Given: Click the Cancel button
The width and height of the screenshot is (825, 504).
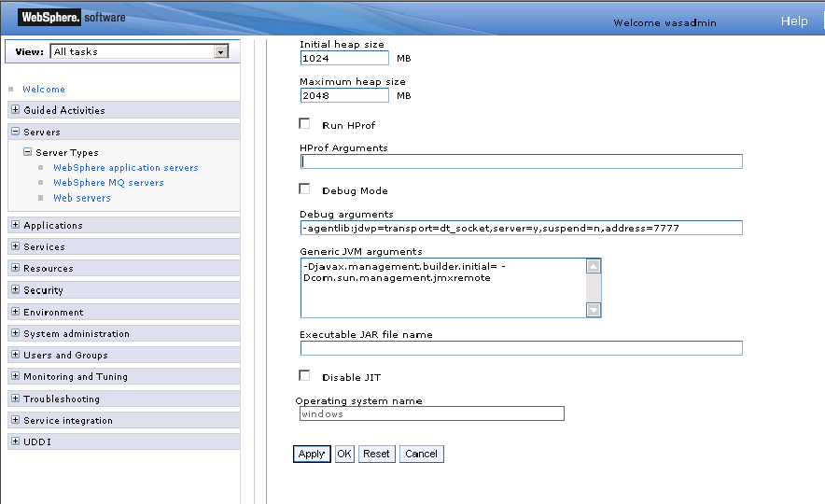Looking at the screenshot, I should (422, 454).
